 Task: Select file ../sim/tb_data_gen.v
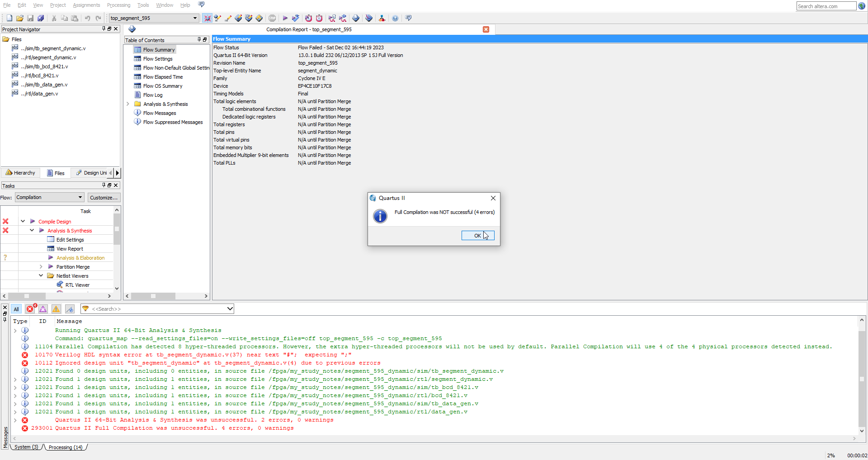(44, 85)
